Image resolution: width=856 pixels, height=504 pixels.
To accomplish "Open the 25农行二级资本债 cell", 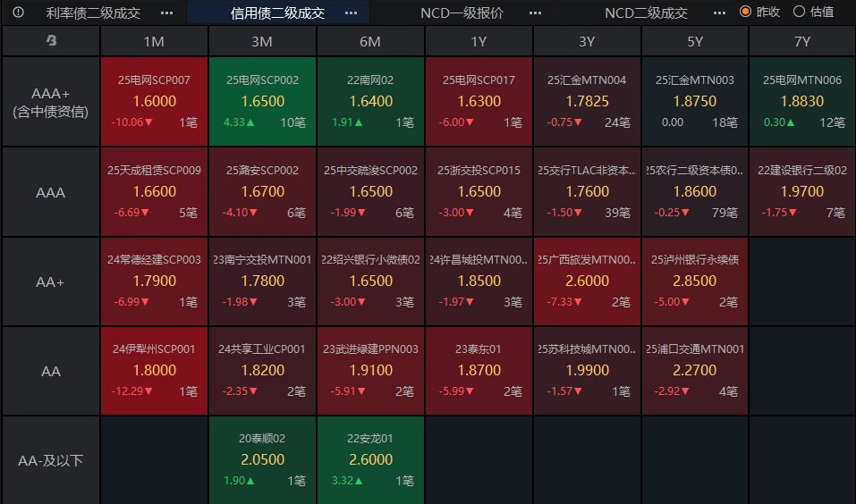I will pos(695,192).
